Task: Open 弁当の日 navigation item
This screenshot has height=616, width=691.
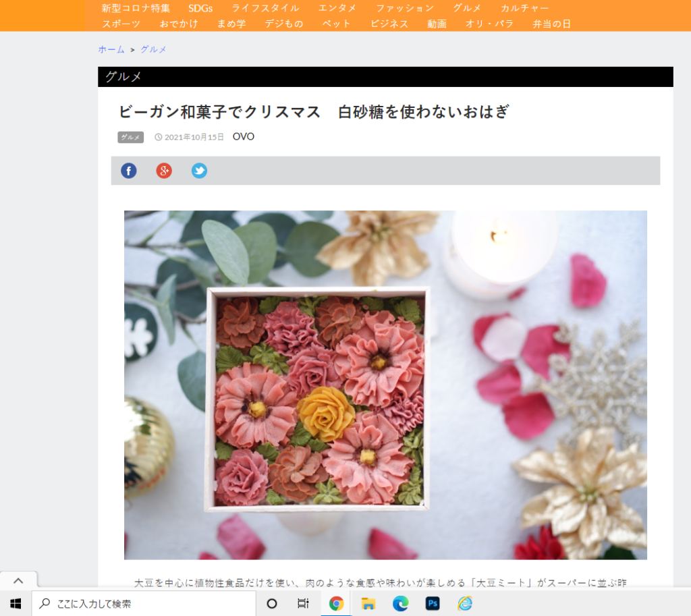Action: point(552,24)
